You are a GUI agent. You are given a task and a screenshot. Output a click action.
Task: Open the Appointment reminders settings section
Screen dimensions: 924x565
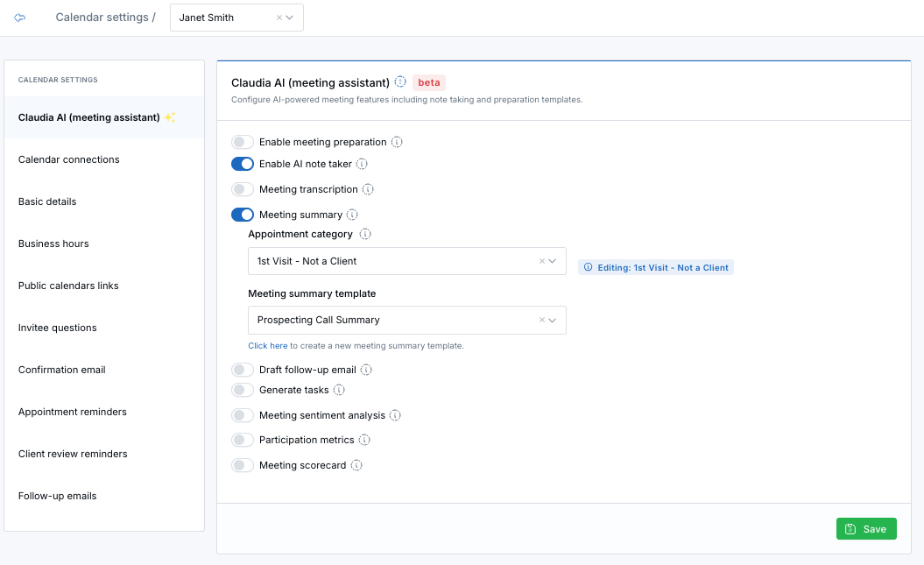click(x=72, y=411)
